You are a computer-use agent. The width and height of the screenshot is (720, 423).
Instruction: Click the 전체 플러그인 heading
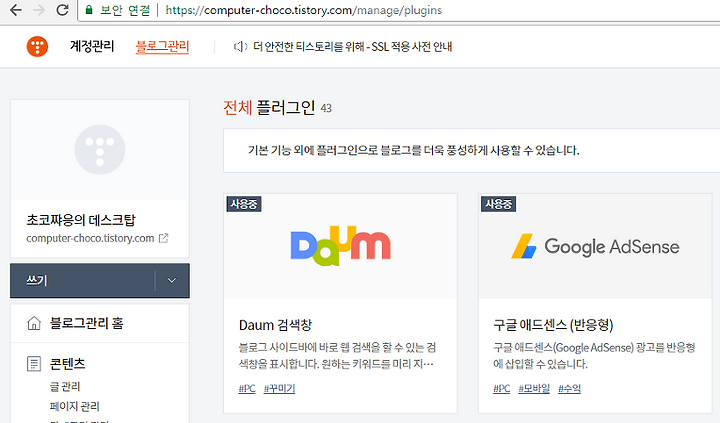[269, 108]
